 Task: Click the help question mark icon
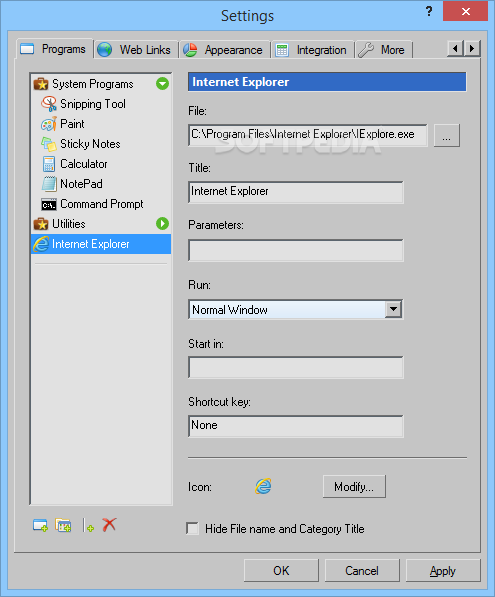pyautogui.click(x=429, y=11)
